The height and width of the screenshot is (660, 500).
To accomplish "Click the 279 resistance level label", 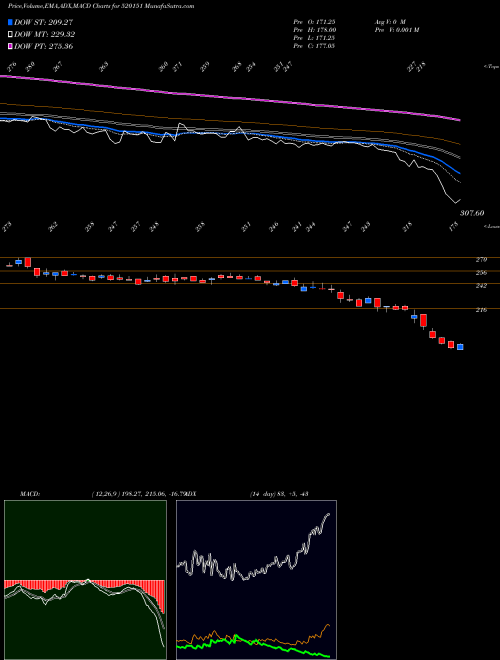I will click(x=481, y=260).
